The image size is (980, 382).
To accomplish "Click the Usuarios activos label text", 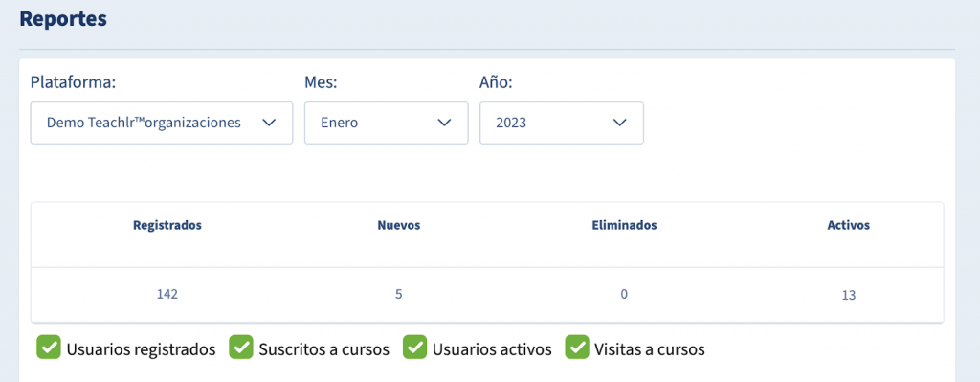I will point(492,349).
